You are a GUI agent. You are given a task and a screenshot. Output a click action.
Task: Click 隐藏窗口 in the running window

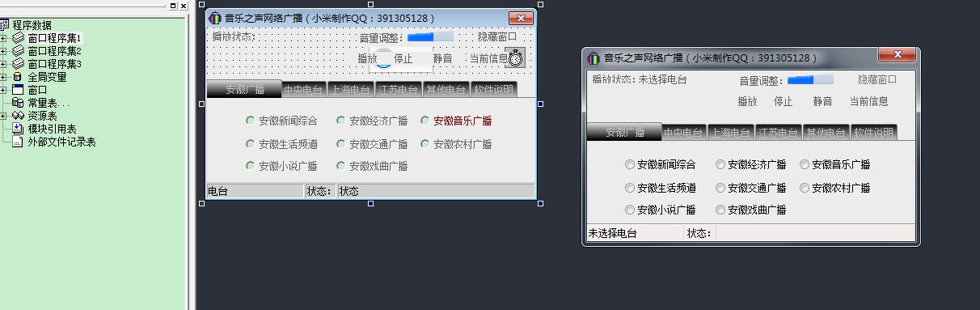point(877,79)
